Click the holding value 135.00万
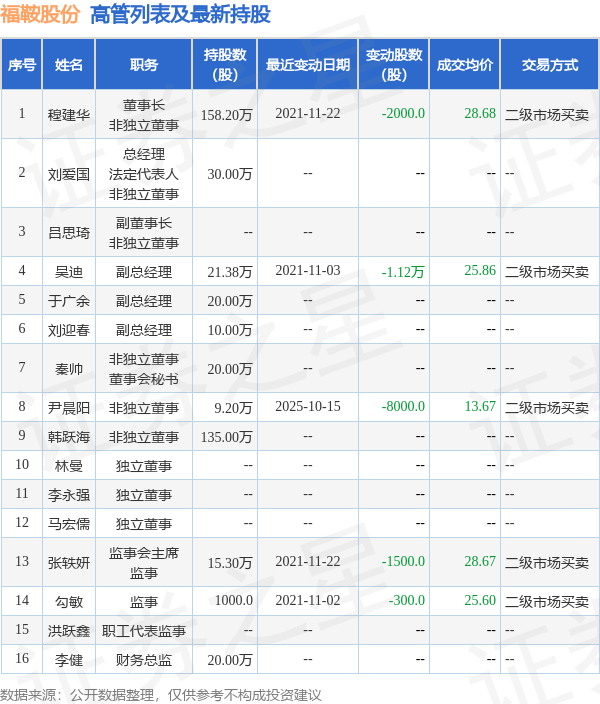The image size is (600, 704). [x=226, y=437]
